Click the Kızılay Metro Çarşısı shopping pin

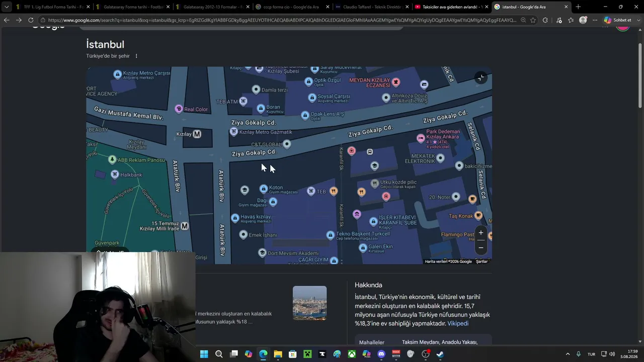[x=118, y=74]
